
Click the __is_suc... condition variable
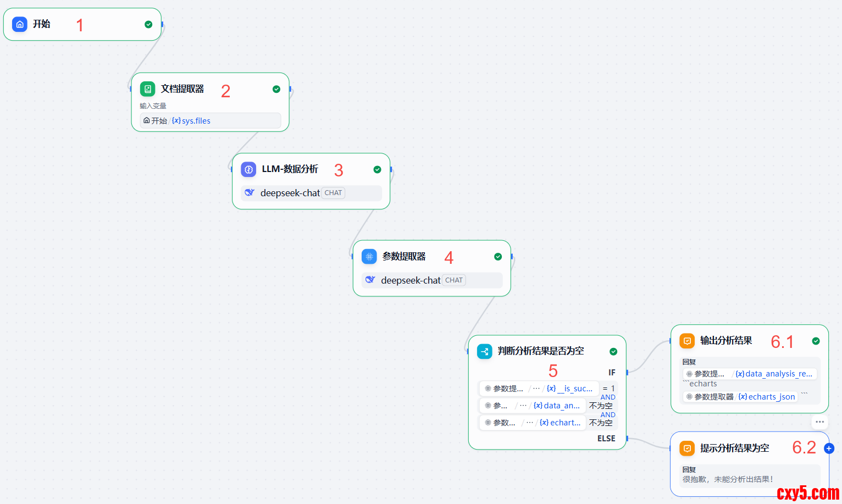pos(570,389)
